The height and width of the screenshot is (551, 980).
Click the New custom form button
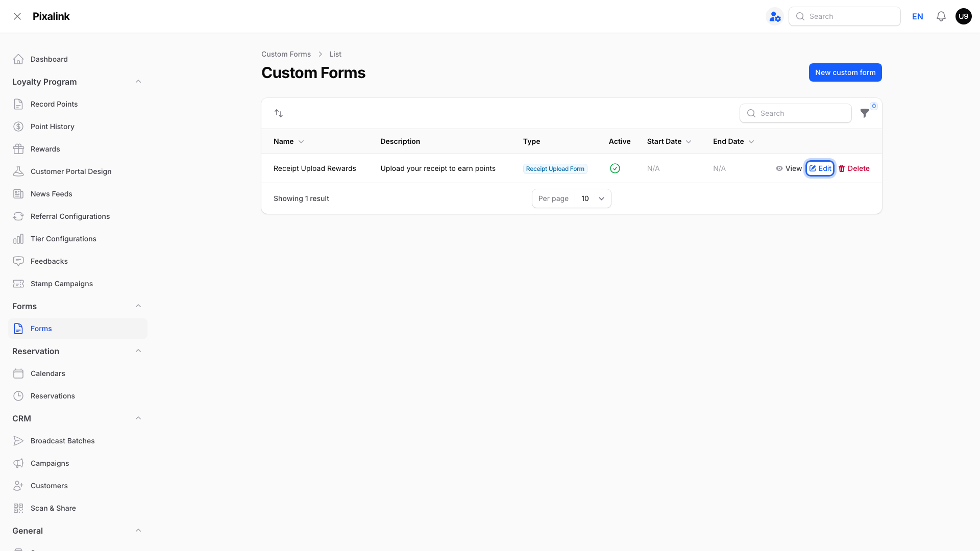[845, 72]
